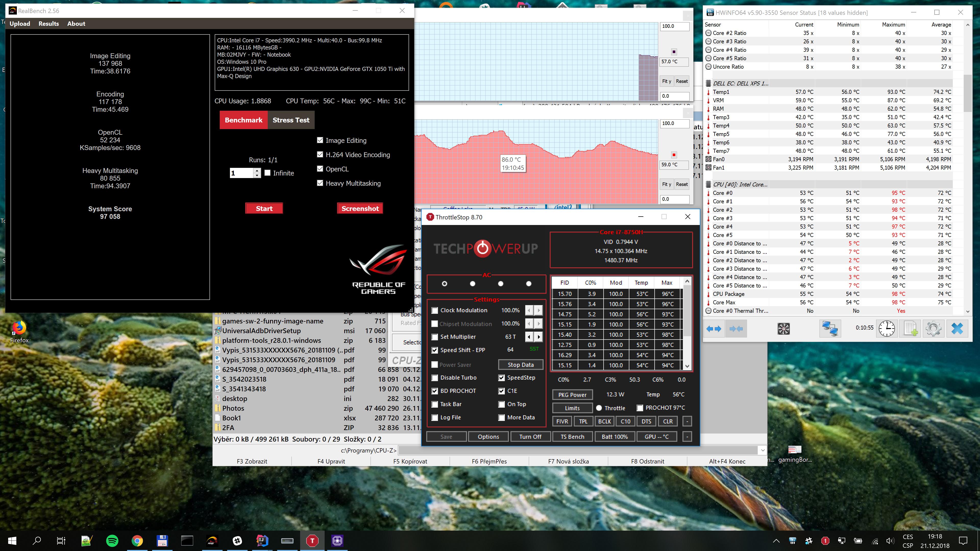The width and height of the screenshot is (980, 551).
Task: Launch TS Bench in ThrottleStop
Action: [572, 436]
